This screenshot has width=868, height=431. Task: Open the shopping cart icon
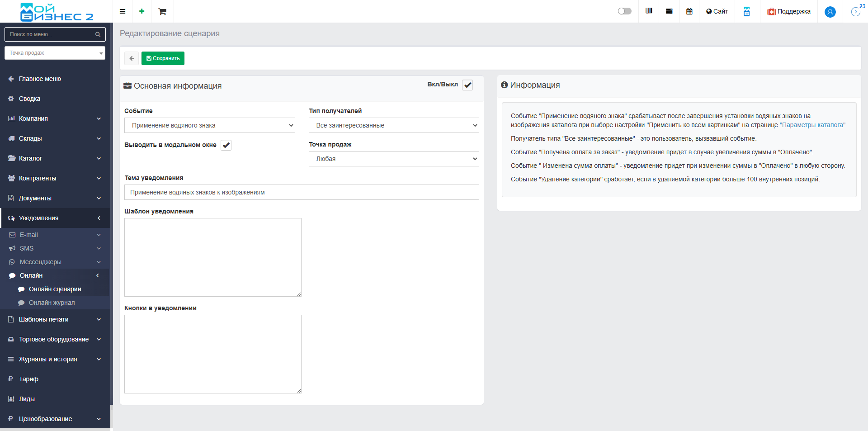(x=162, y=11)
